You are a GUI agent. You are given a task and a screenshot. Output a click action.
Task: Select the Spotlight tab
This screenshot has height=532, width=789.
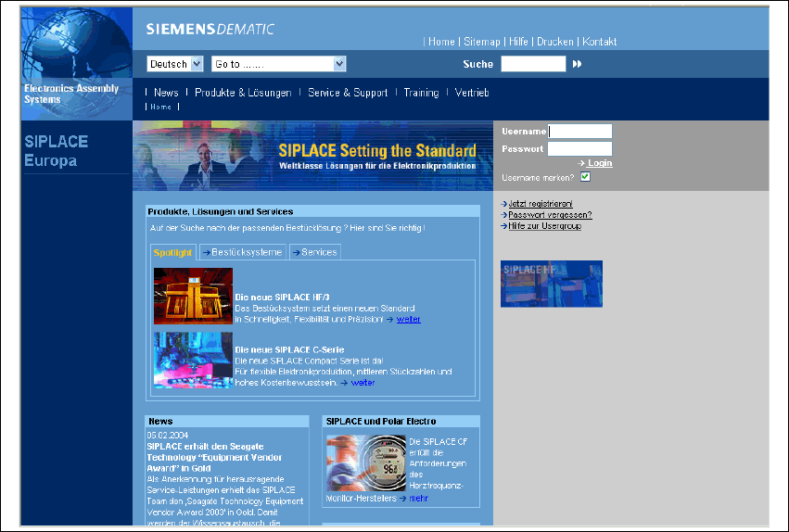point(172,252)
